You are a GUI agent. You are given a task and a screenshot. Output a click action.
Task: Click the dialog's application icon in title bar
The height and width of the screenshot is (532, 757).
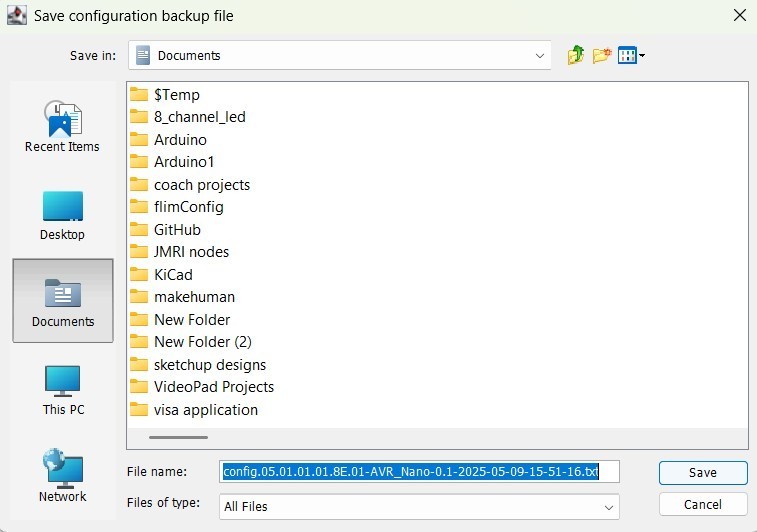click(x=17, y=15)
